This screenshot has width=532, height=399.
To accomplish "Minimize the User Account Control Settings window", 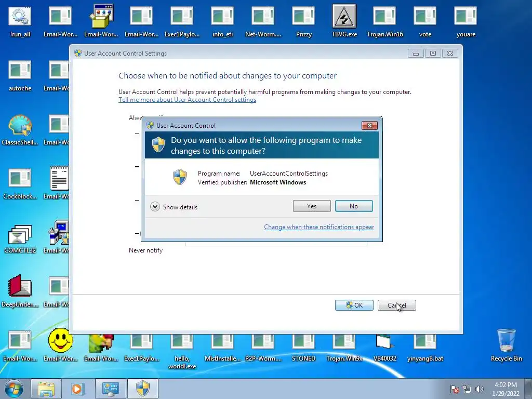I will (416, 54).
